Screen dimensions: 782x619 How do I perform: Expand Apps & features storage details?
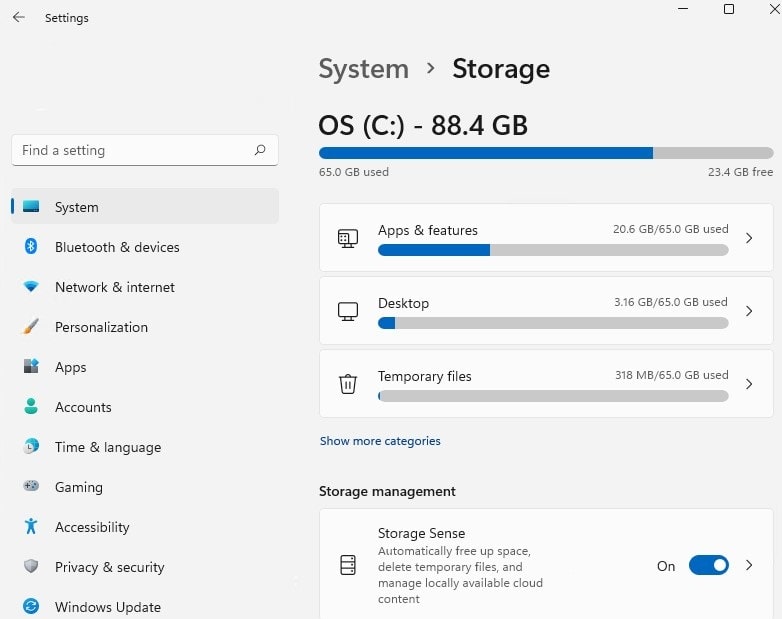(x=749, y=238)
